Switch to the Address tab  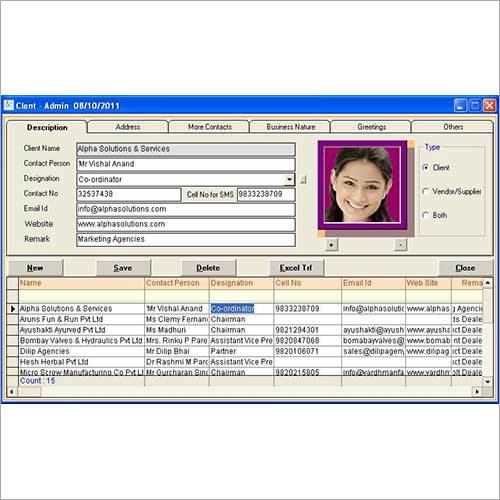[128, 127]
